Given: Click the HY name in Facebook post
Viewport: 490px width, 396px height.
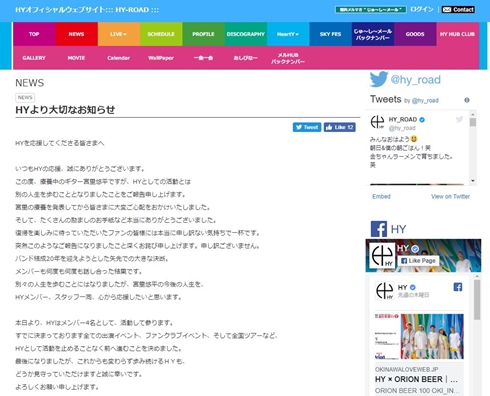Looking at the screenshot, I should 403,287.
